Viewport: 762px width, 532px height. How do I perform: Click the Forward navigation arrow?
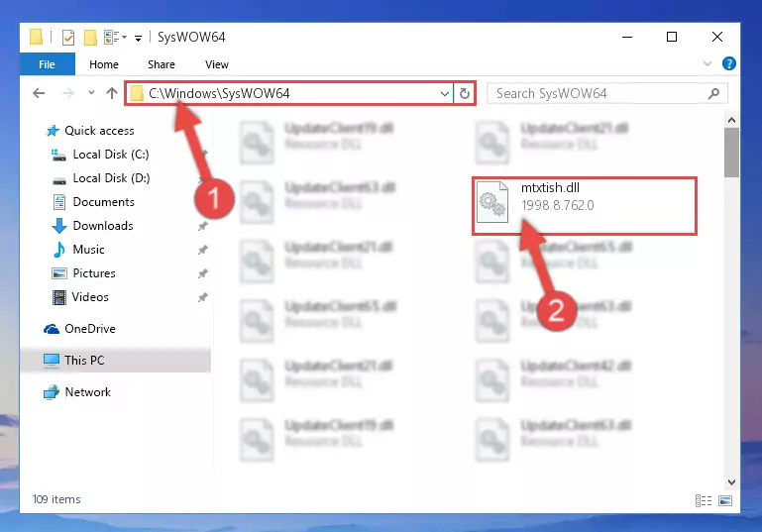[68, 93]
